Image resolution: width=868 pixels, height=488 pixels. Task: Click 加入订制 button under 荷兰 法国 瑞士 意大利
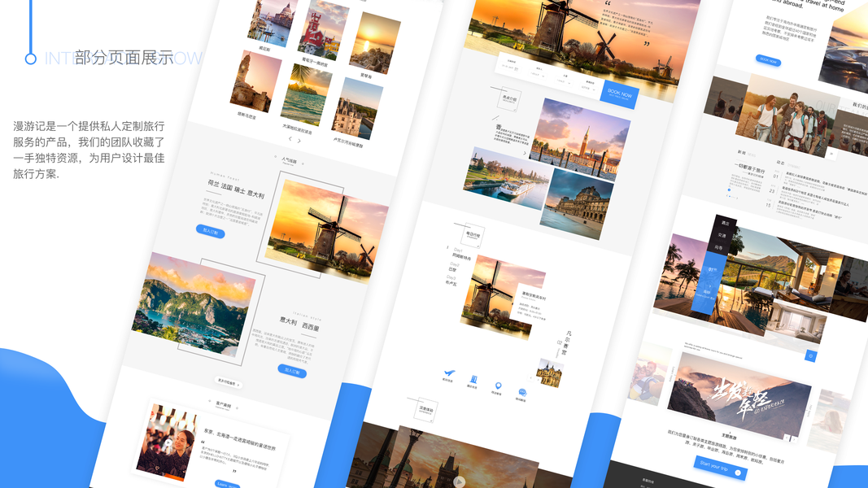pyautogui.click(x=211, y=231)
